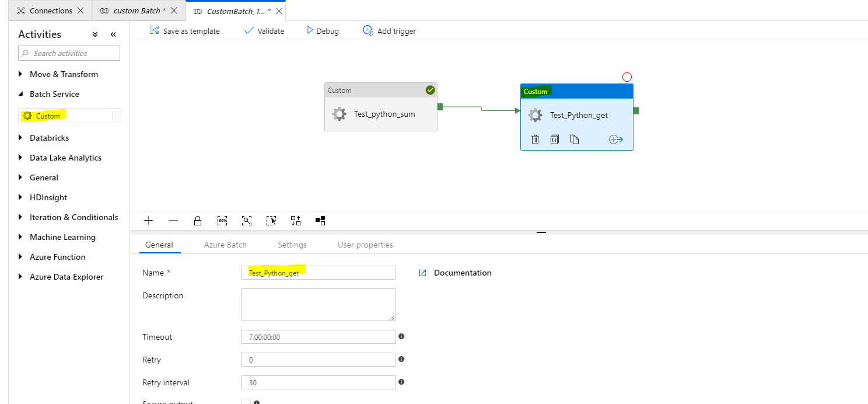
Task: Collapse the Activities panel
Action: coord(113,34)
